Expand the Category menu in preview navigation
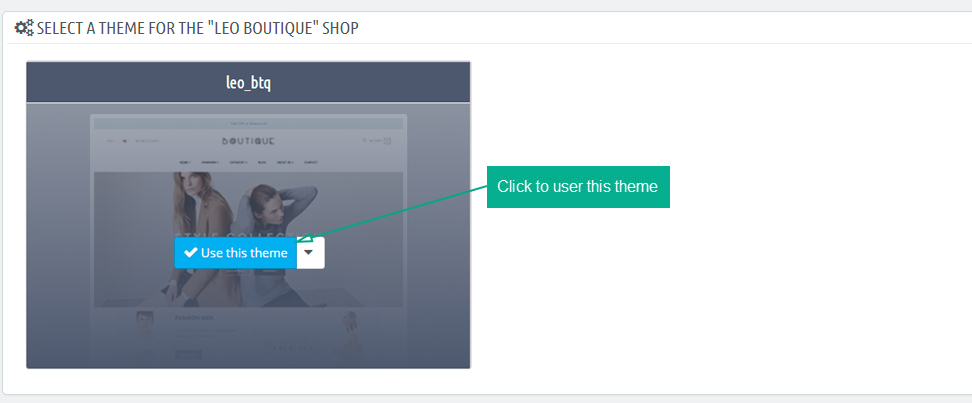Image resolution: width=972 pixels, height=403 pixels. coord(237,162)
